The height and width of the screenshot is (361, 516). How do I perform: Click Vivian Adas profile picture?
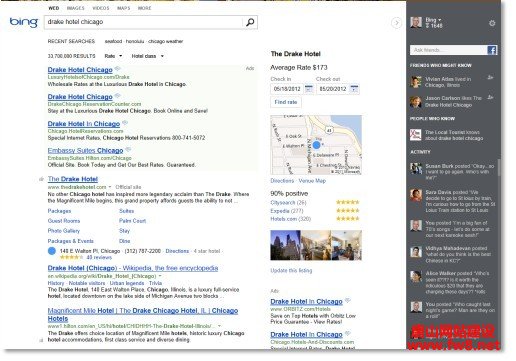[416, 82]
